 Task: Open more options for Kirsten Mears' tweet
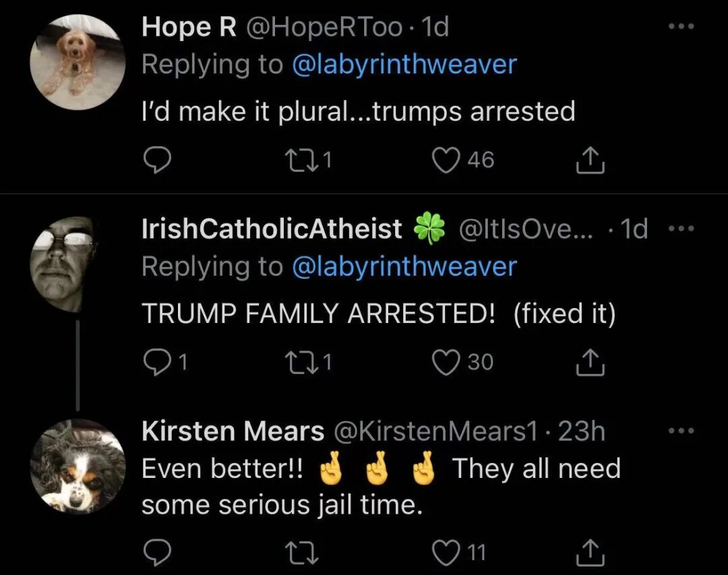pyautogui.click(x=681, y=431)
